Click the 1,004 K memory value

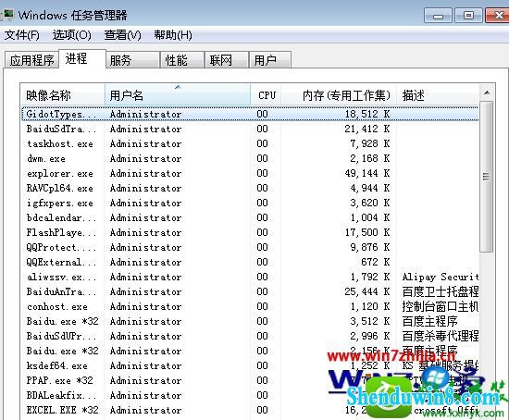[x=370, y=217]
